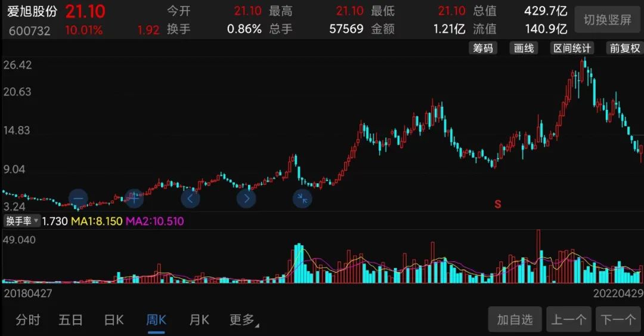Viewport: 644px width, 336px height.
Task: Tap MA2:10.510 indicator value
Action: click(x=155, y=221)
